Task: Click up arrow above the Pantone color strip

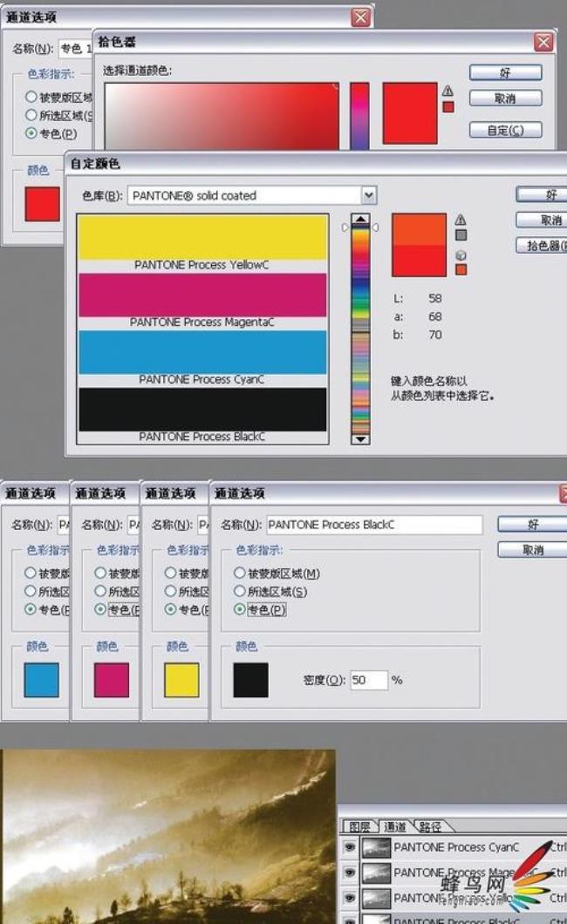Action: click(x=361, y=219)
